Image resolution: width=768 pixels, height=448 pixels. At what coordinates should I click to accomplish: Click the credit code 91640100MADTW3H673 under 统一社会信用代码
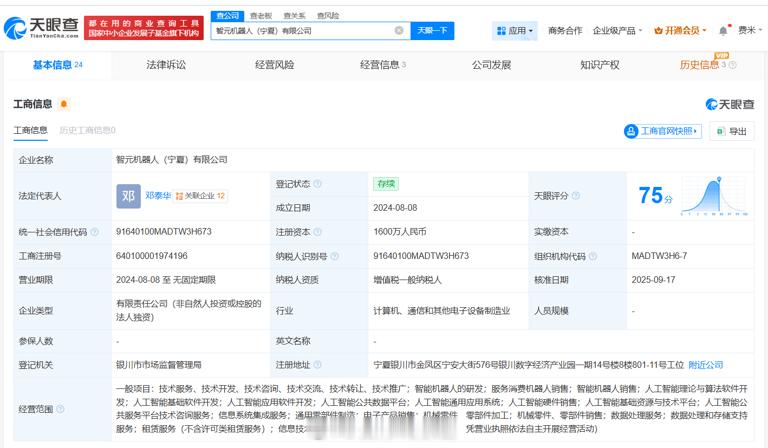pos(164,232)
